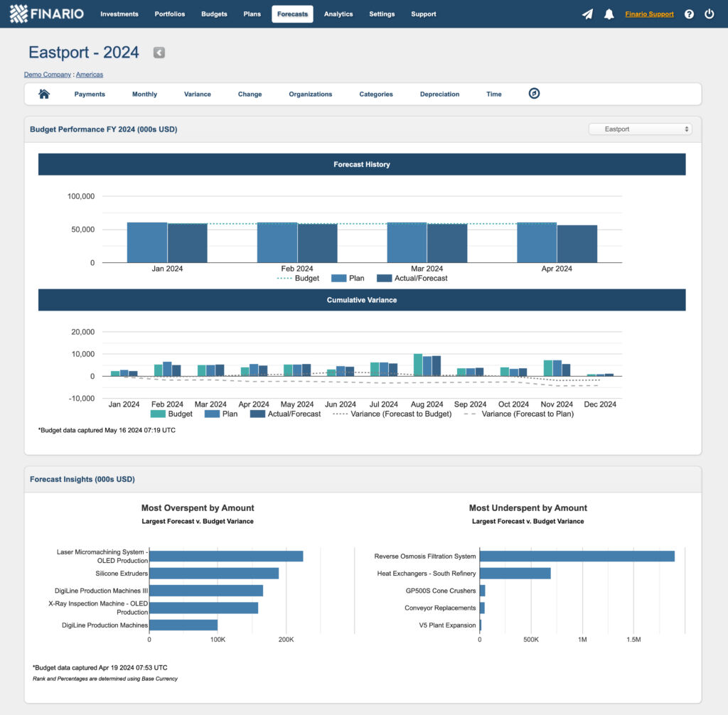Open help with the question mark icon
The image size is (728, 715).
click(x=689, y=14)
